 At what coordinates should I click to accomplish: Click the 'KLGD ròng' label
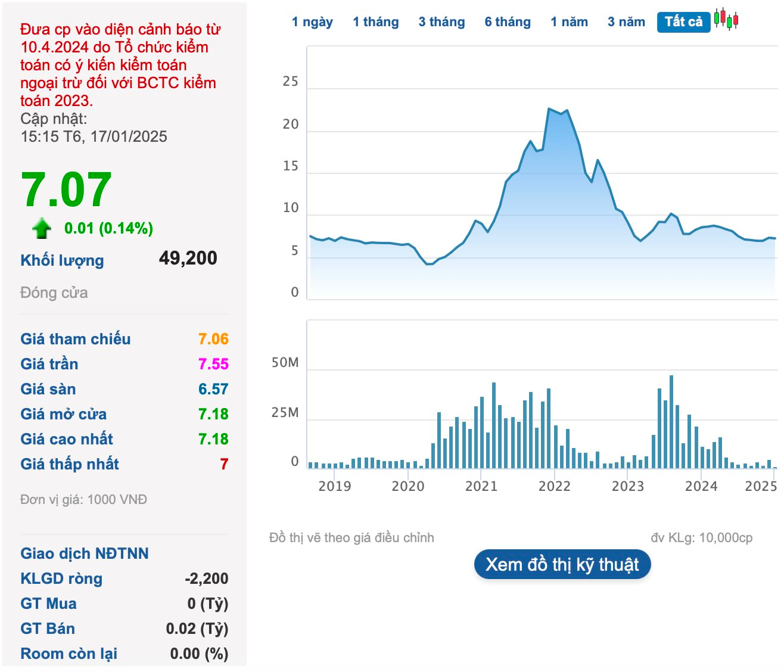click(61, 578)
